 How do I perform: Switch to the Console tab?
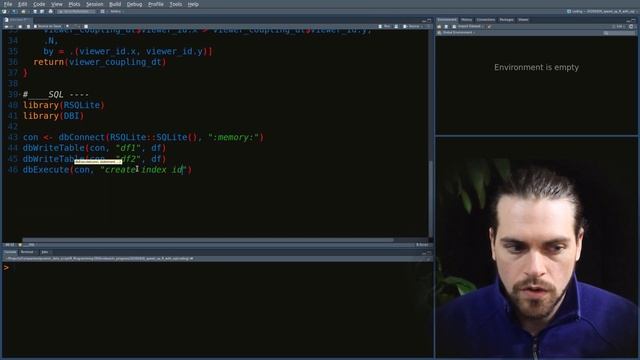pos(10,252)
